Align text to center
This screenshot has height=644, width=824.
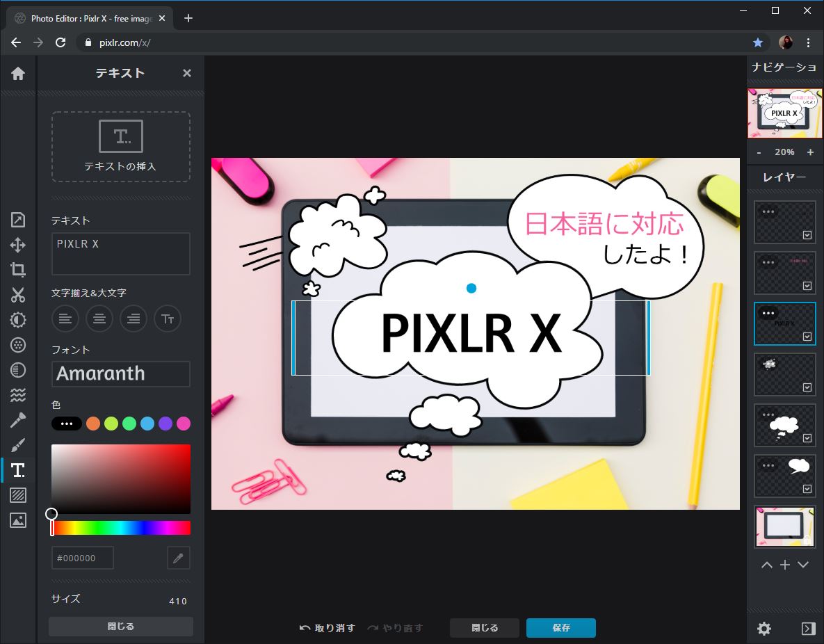pos(99,319)
